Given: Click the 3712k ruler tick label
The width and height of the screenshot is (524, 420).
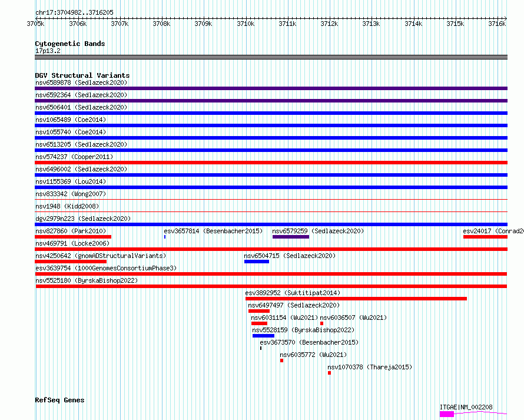Looking at the screenshot, I should (329, 24).
